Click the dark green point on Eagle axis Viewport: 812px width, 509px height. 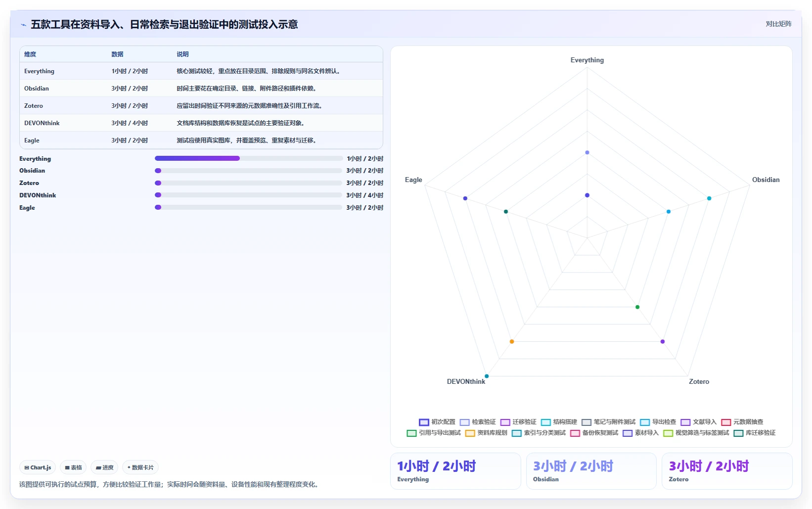pyautogui.click(x=506, y=212)
